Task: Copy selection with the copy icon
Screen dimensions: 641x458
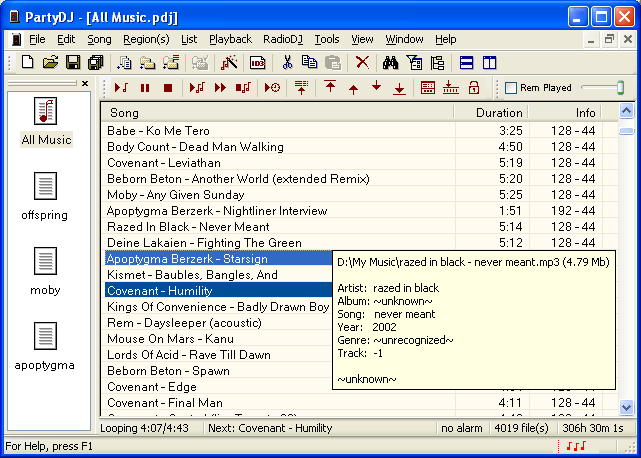Action: (309, 62)
